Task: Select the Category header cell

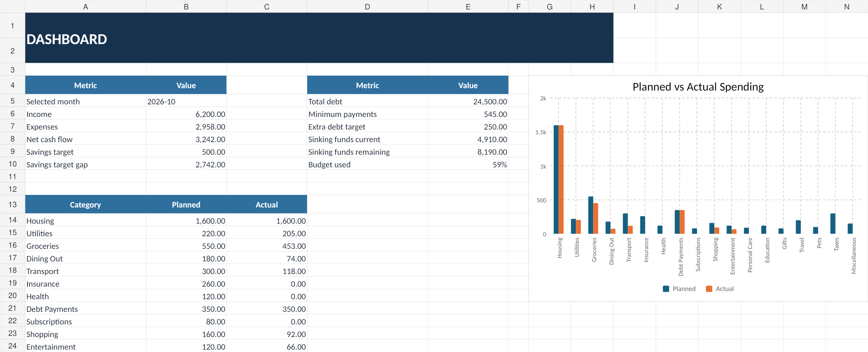Action: click(x=85, y=204)
